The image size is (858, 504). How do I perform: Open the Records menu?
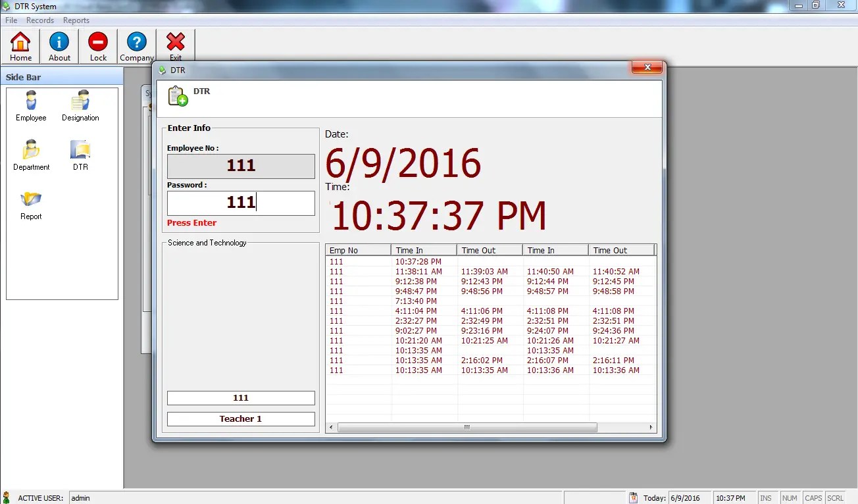point(40,20)
